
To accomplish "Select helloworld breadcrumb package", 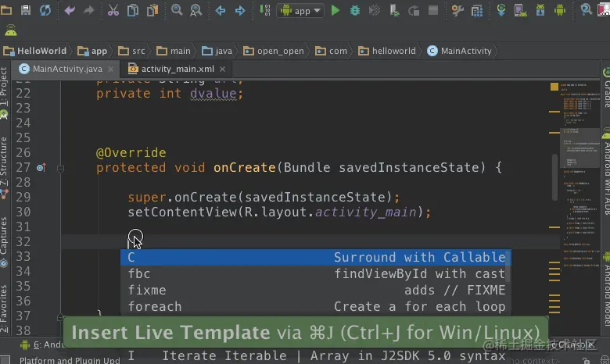I will click(387, 51).
